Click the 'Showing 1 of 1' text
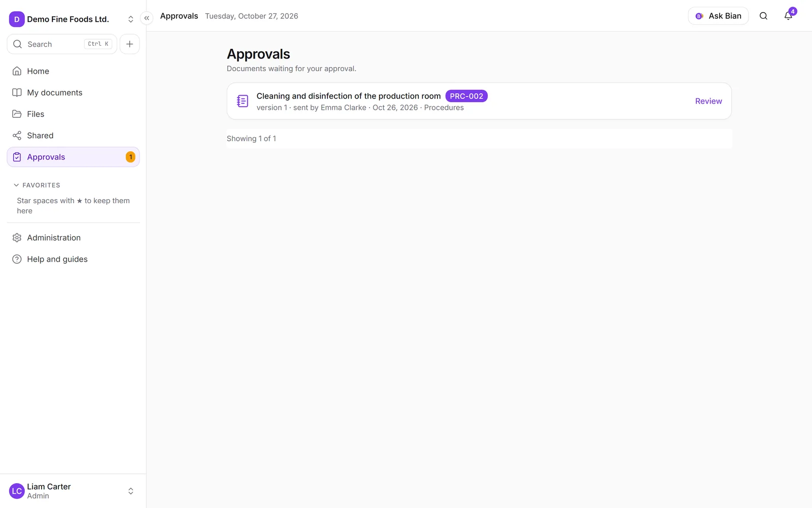 [251, 139]
